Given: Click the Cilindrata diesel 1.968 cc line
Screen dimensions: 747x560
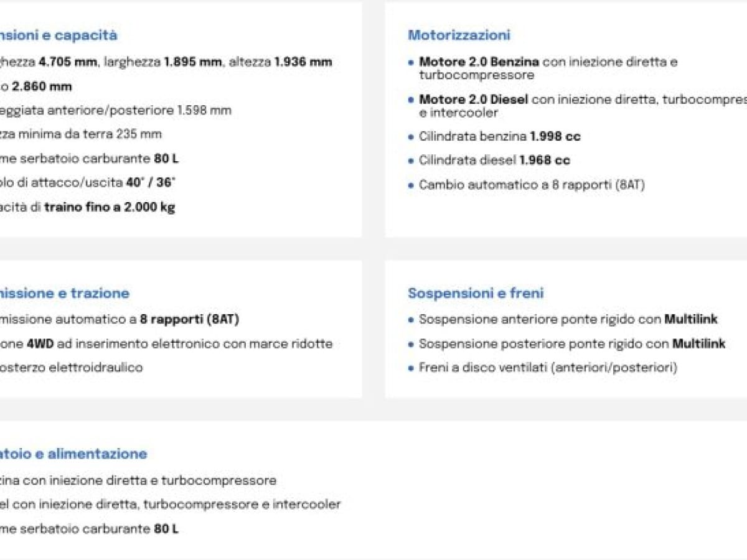Looking at the screenshot, I should (494, 161).
